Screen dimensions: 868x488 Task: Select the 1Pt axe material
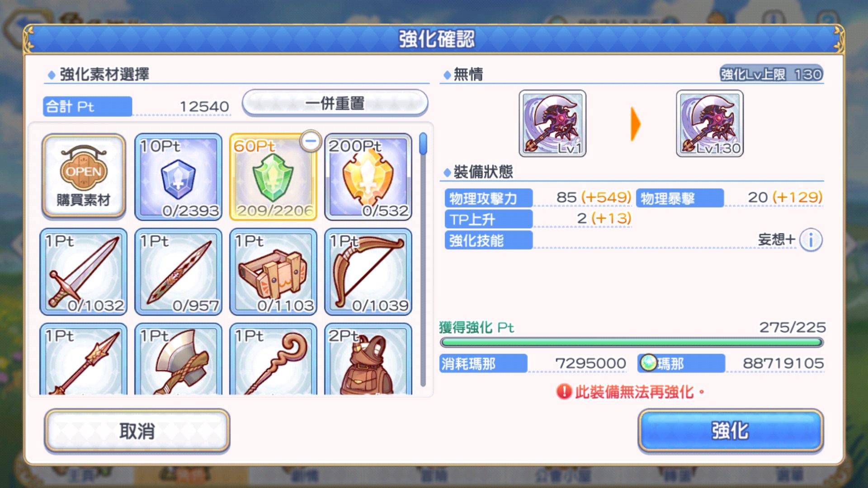tap(179, 359)
